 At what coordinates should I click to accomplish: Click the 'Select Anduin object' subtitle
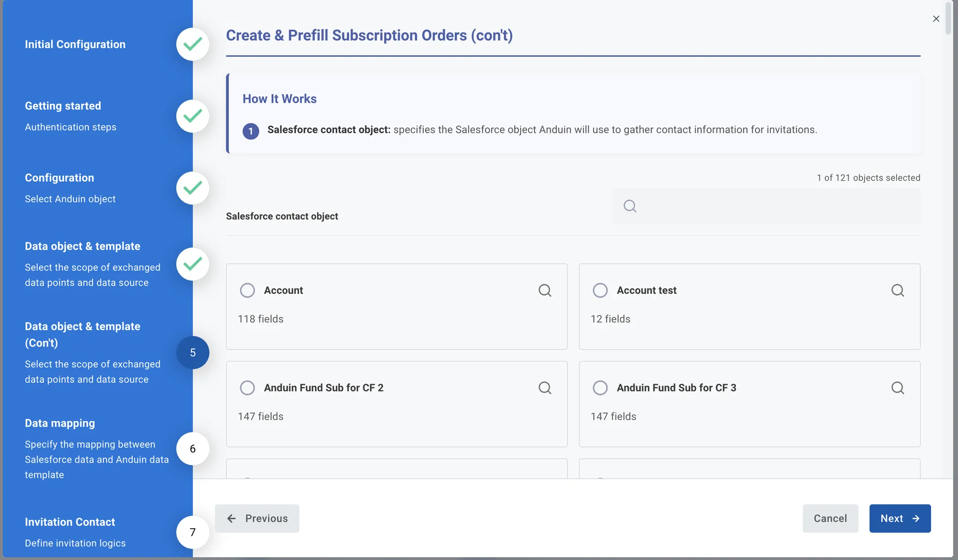click(70, 199)
